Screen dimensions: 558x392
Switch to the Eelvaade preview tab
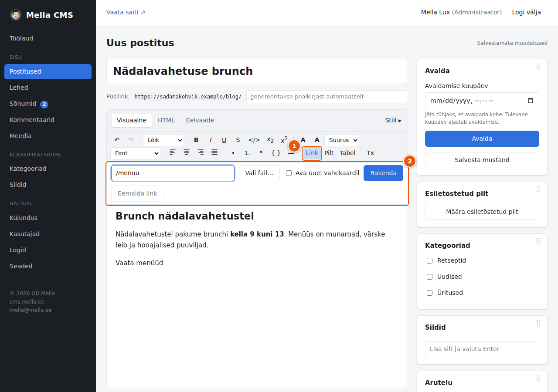click(x=200, y=120)
